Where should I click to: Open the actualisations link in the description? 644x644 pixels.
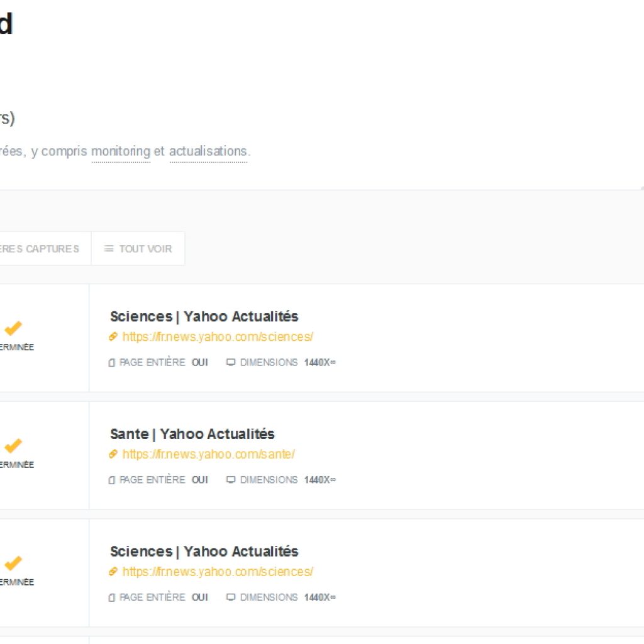pyautogui.click(x=209, y=152)
